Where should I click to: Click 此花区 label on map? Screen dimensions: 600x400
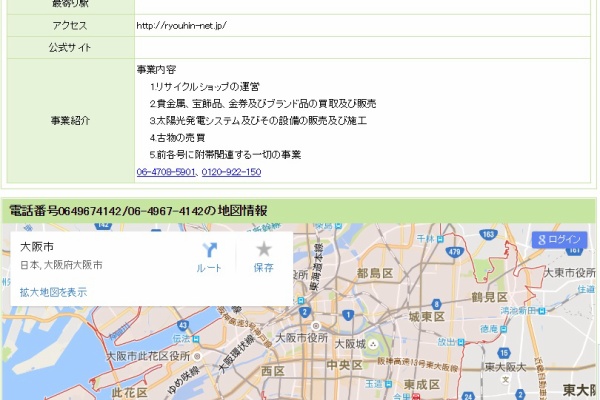tap(130, 393)
